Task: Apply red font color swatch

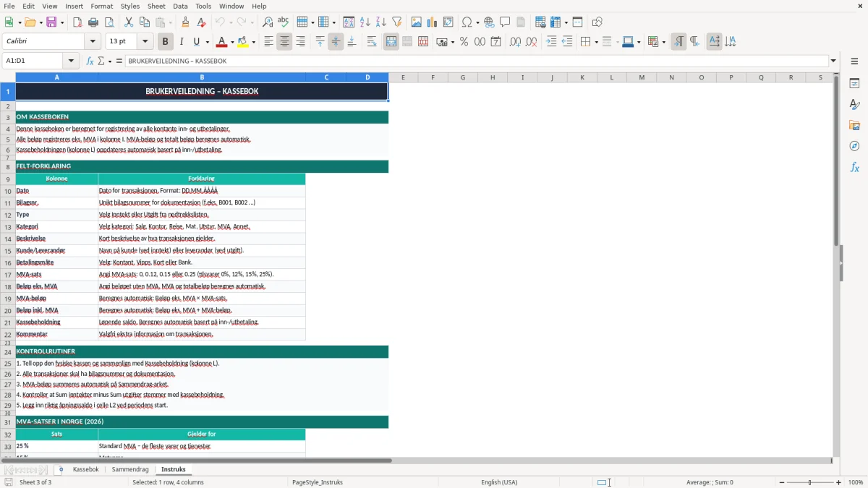Action: [222, 42]
